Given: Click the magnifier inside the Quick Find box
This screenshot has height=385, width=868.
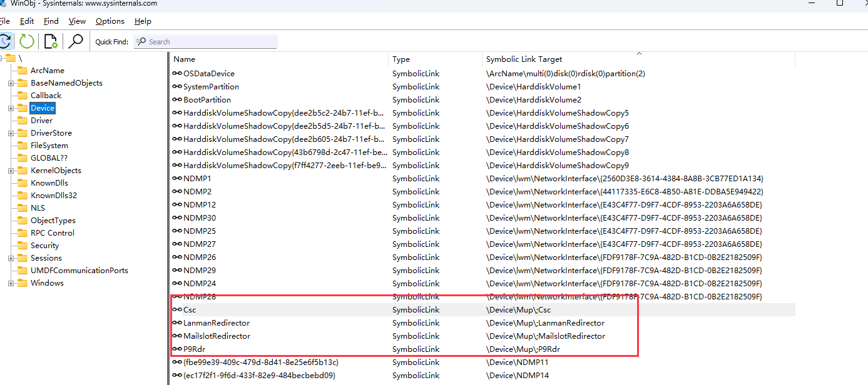Looking at the screenshot, I should tap(140, 41).
